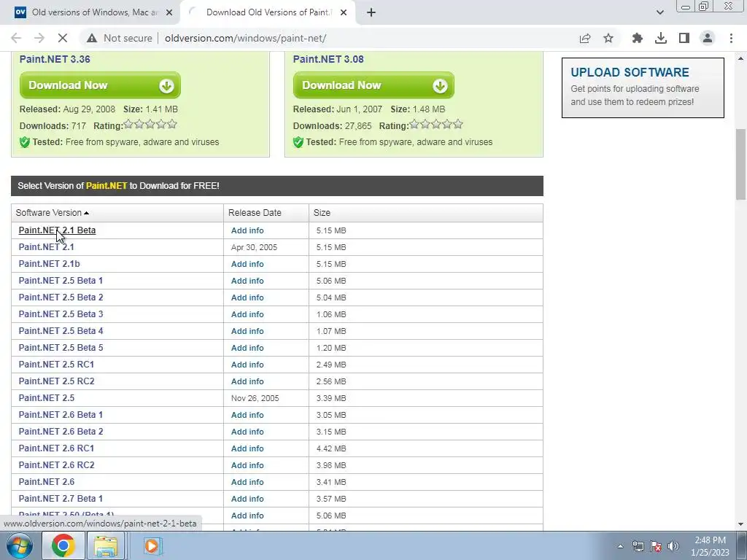Open Paint.NET 2.5 RC1 link
Viewport: 747px width, 560px height.
[56, 365]
